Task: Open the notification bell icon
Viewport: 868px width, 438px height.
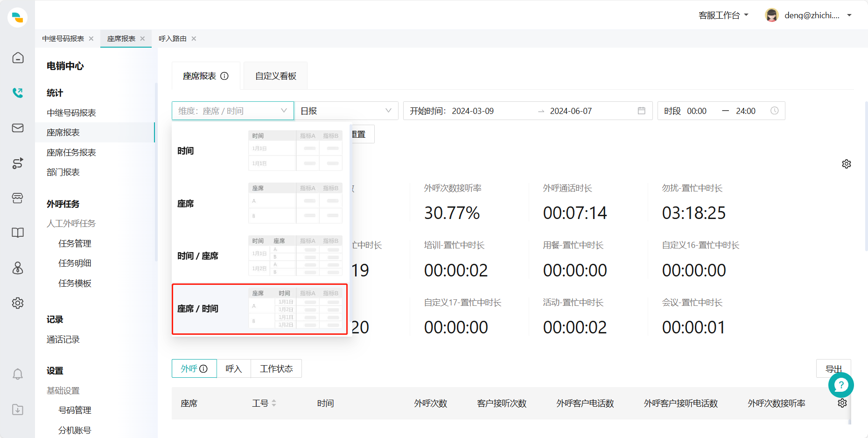Action: point(18,374)
